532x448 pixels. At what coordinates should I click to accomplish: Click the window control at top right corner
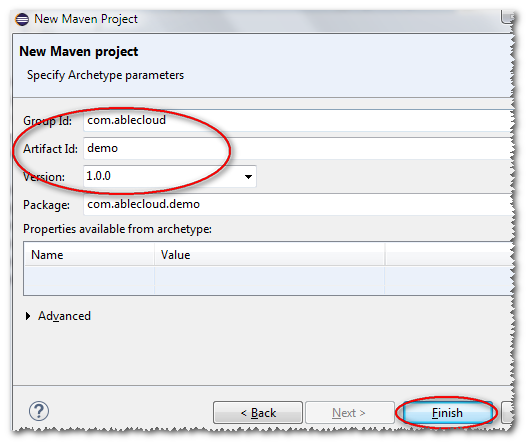(x=507, y=17)
